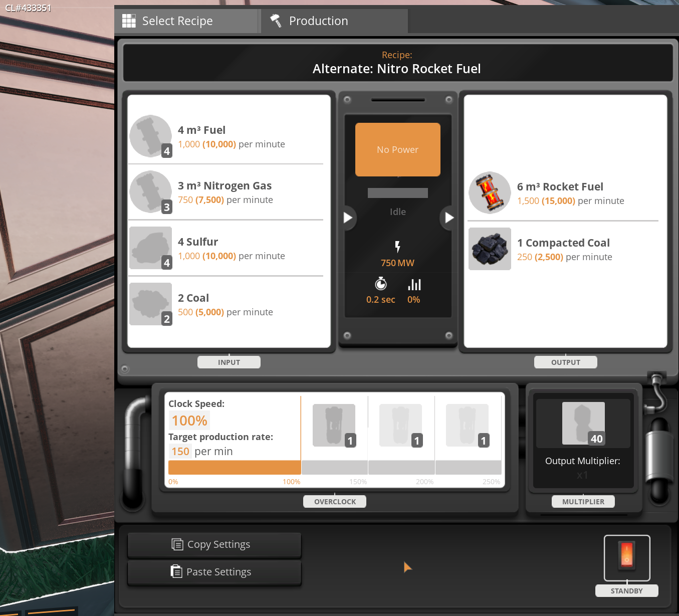This screenshot has width=679, height=616.
Task: Toggle the Standby power switch
Action: 627,558
